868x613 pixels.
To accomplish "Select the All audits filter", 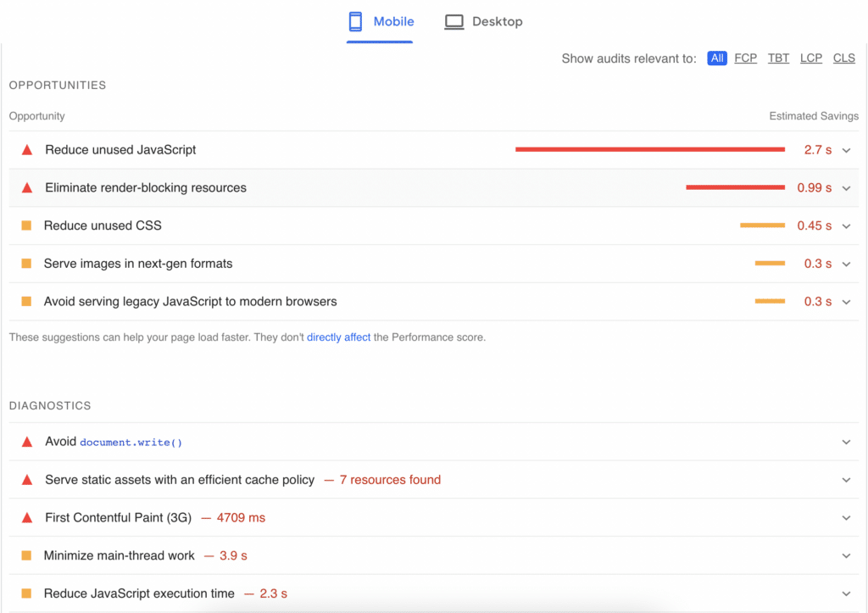I will tap(716, 58).
